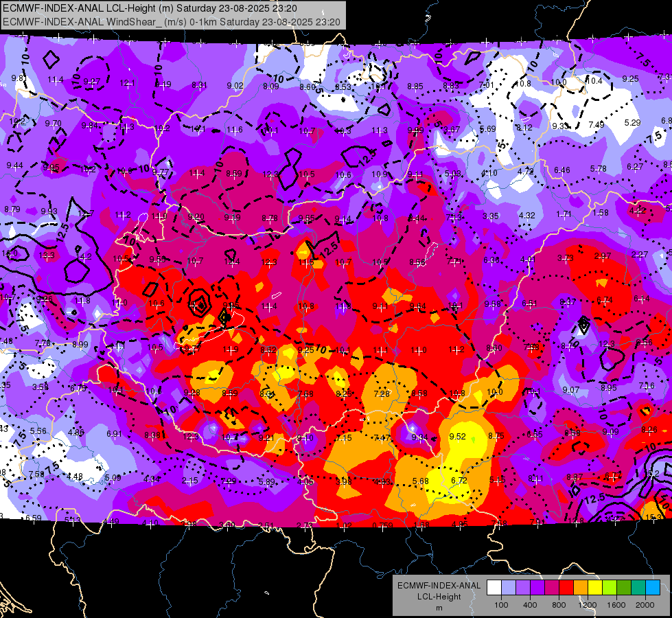Click the map value '9.81'

pos(19,78)
